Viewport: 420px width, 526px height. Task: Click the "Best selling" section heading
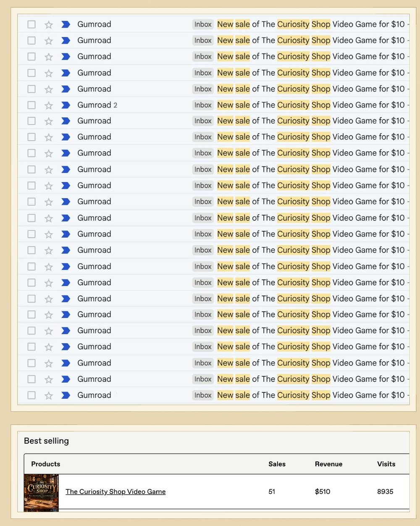(x=46, y=441)
